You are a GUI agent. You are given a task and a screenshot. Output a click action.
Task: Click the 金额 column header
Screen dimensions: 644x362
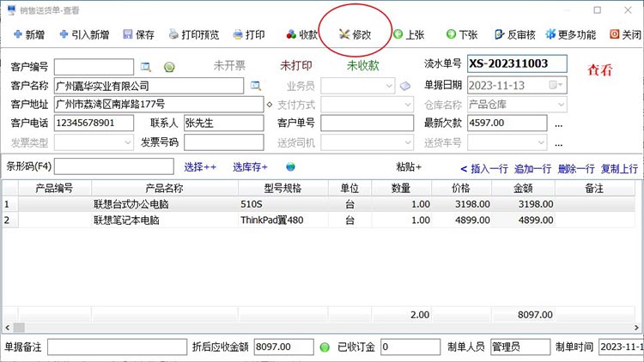pyautogui.click(x=523, y=189)
